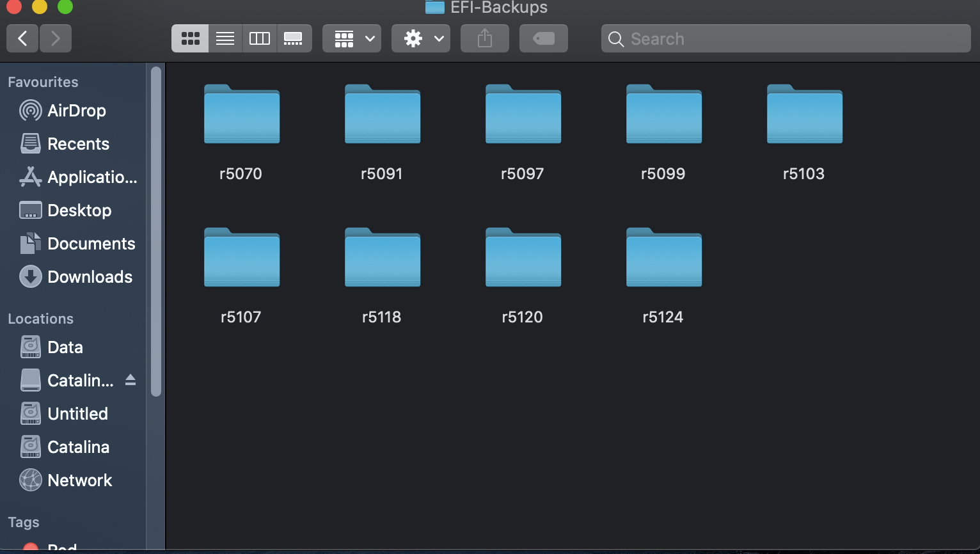Image resolution: width=980 pixels, height=554 pixels.
Task: Go back using the back arrow
Action: coord(22,38)
